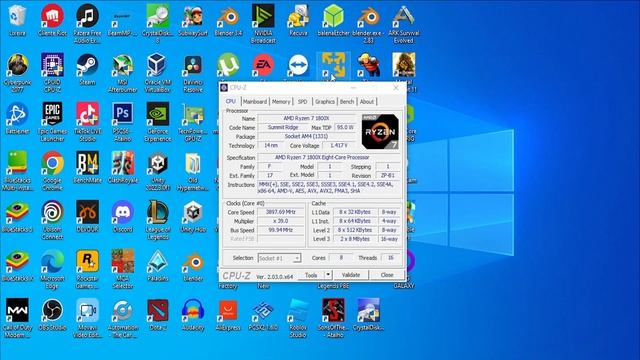Open the Battle.net desktop icon

click(17, 118)
